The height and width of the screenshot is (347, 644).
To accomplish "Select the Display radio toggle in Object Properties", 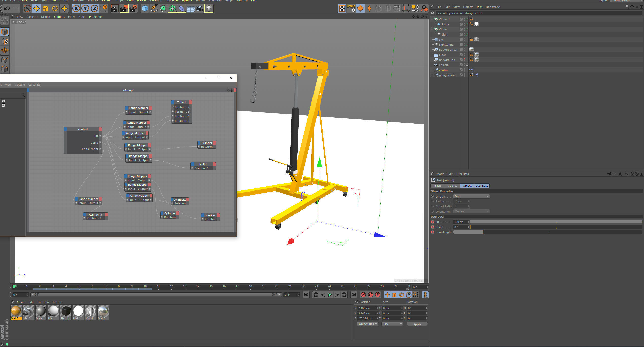I will coord(433,197).
